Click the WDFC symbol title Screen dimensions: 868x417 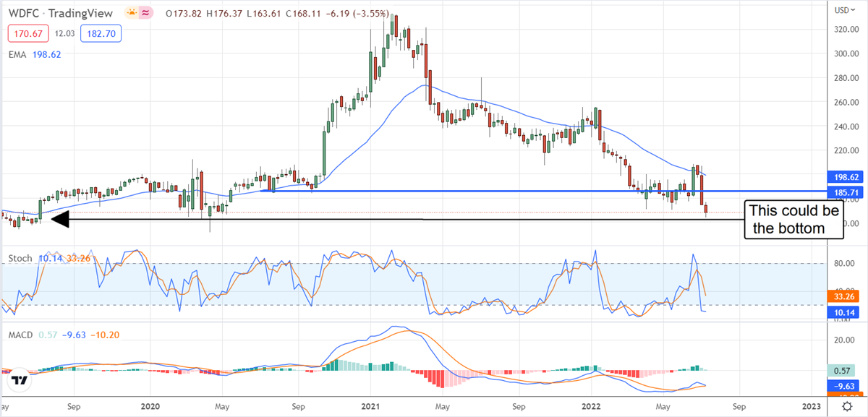[20, 14]
